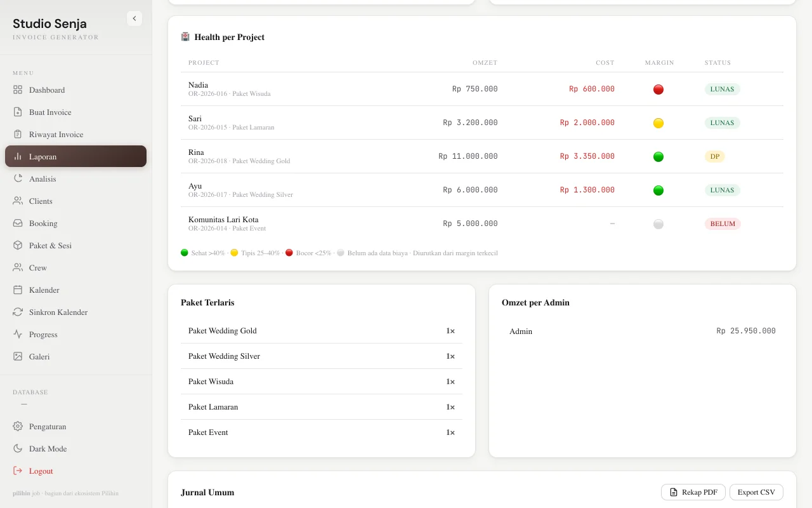Click the Paket & Sesi box icon
Image resolution: width=812 pixels, height=508 pixels.
click(x=18, y=246)
